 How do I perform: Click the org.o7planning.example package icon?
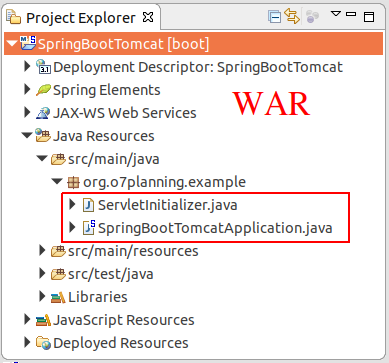(73, 182)
